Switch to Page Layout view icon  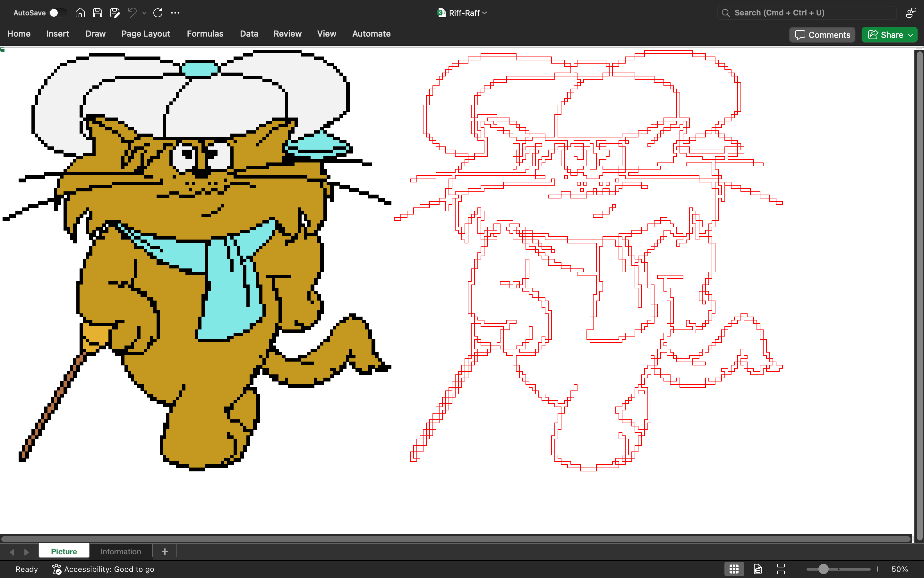[758, 569]
